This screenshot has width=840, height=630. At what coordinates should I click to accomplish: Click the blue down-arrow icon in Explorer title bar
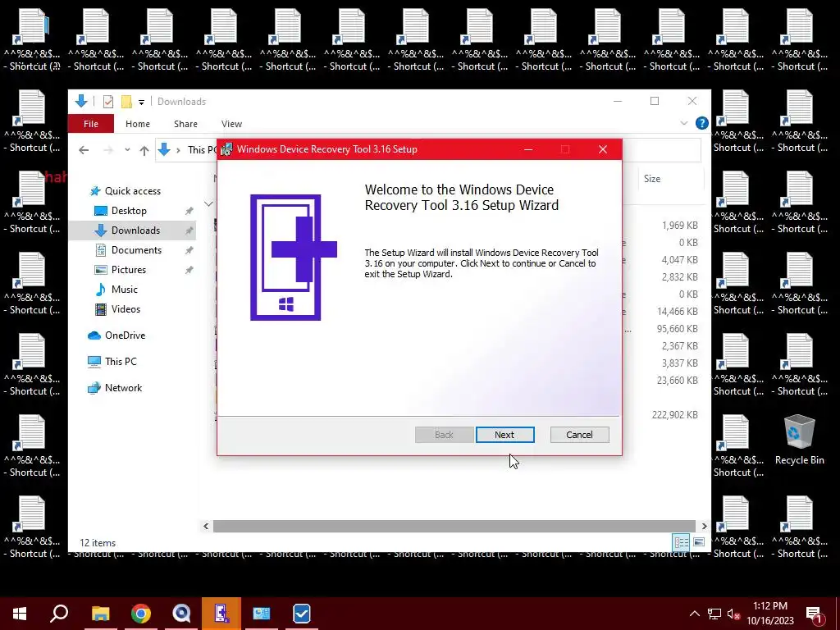click(x=81, y=101)
